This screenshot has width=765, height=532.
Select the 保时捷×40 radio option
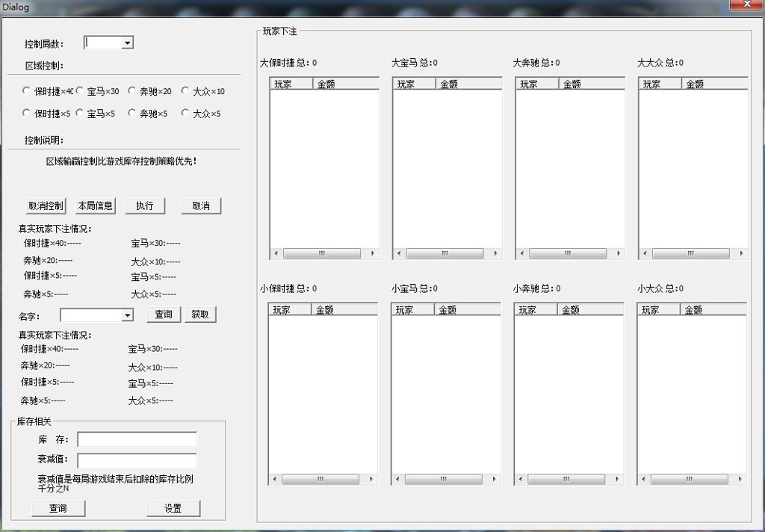click(27, 91)
